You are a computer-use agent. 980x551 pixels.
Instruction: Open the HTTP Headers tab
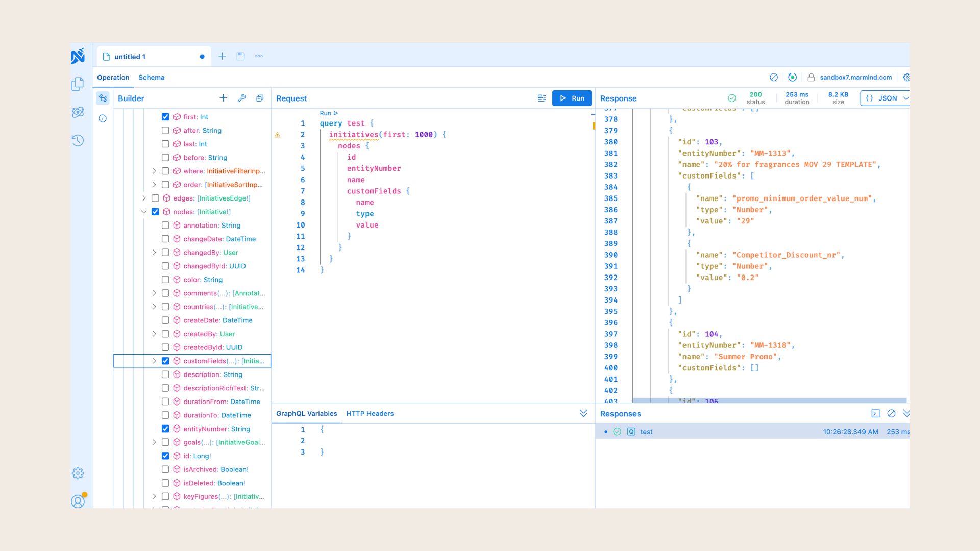coord(370,413)
